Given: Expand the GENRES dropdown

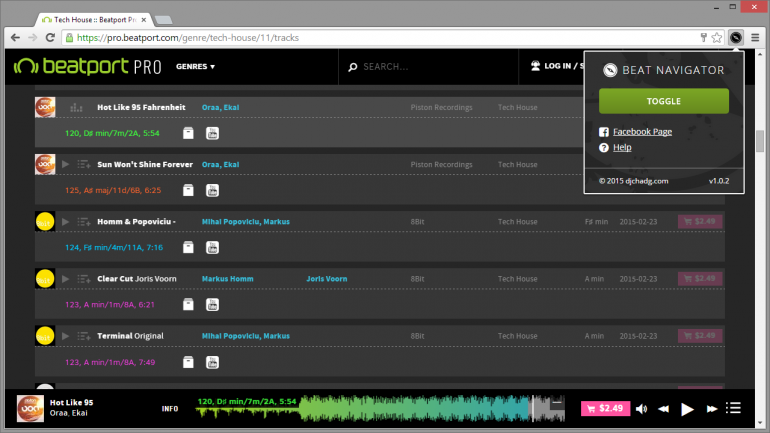Looking at the screenshot, I should click(x=195, y=66).
